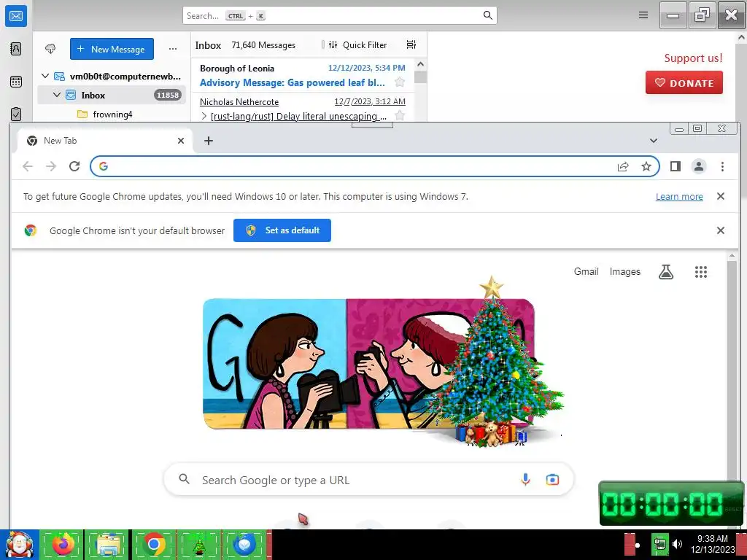Viewport: 747px width, 560px height.
Task: Open Calendar in Thunderbird sidebar
Action: pyautogui.click(x=16, y=82)
